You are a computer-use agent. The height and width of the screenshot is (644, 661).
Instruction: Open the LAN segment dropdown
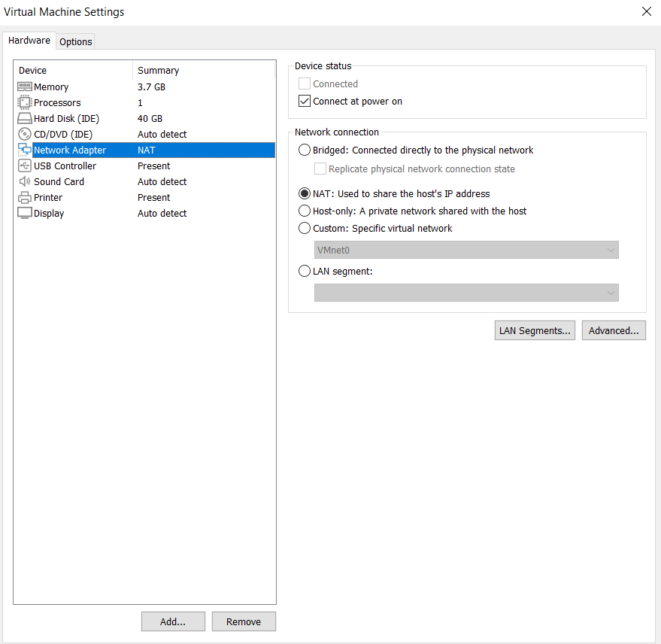(466, 293)
